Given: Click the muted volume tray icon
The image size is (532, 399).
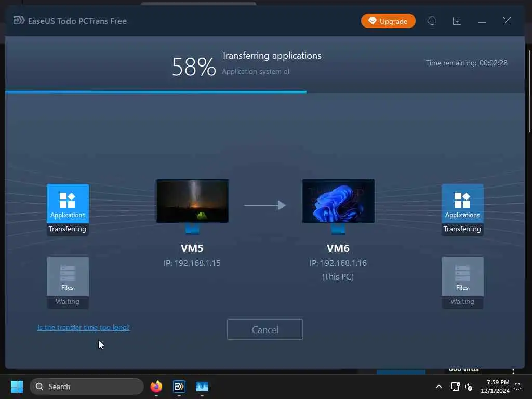Looking at the screenshot, I should 469,387.
